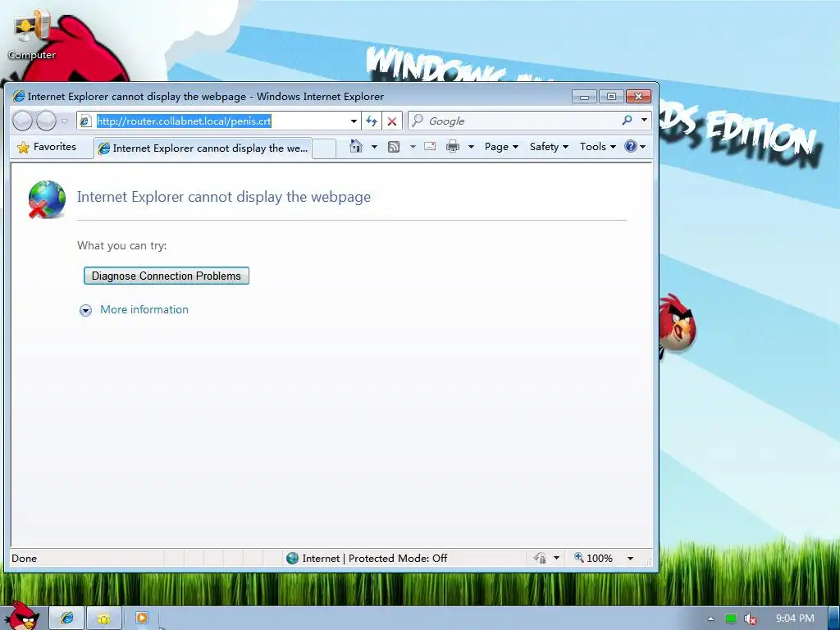Click the More information link

coord(144,309)
